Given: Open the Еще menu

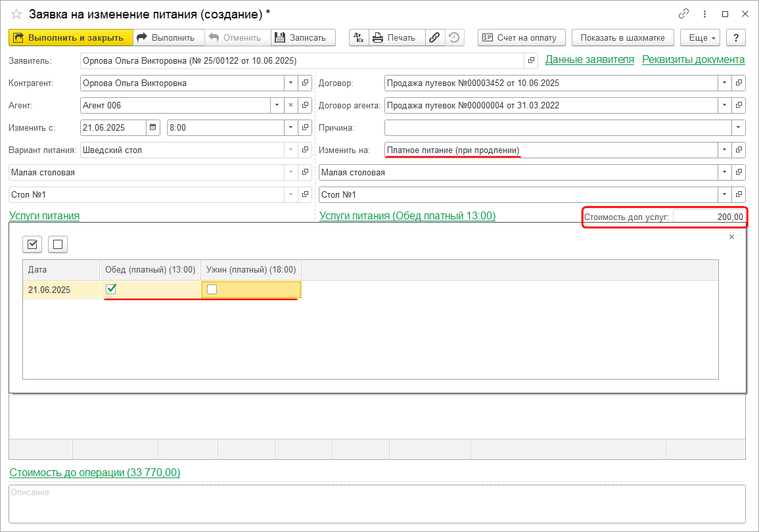Looking at the screenshot, I should [x=701, y=37].
